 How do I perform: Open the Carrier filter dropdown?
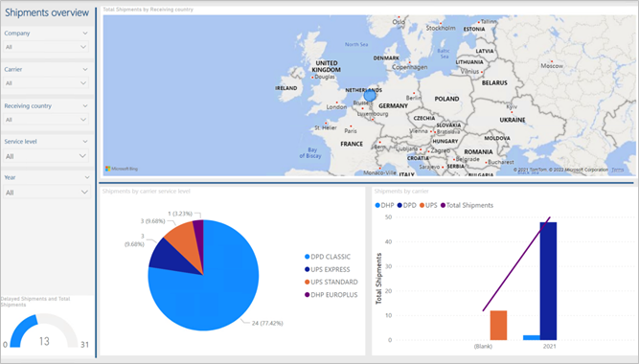(x=46, y=83)
